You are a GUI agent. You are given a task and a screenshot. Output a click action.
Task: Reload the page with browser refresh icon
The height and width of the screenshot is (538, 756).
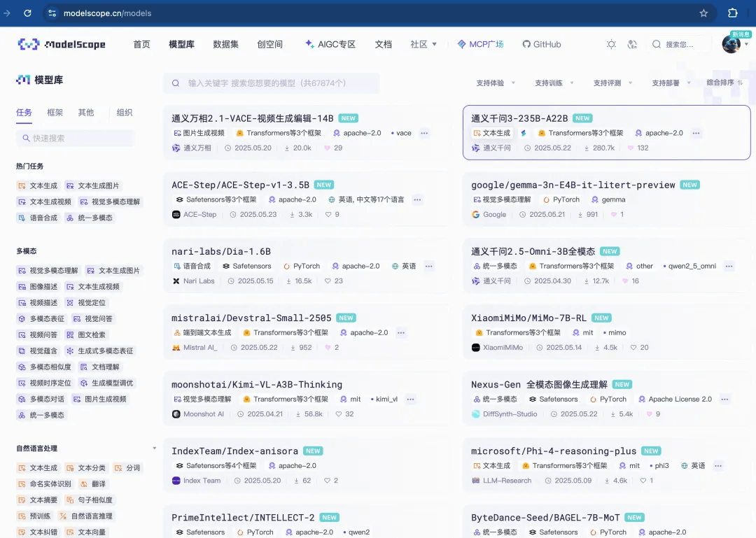27,13
